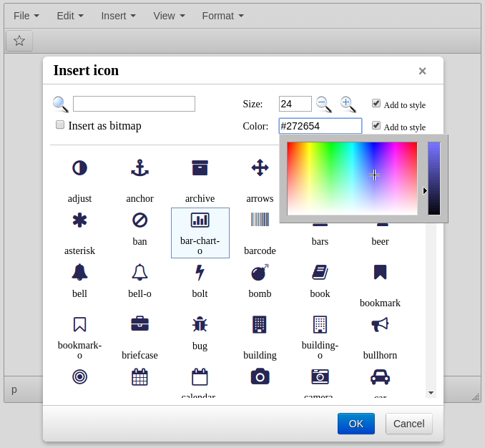
Task: Open the View menu
Action: pyautogui.click(x=169, y=16)
